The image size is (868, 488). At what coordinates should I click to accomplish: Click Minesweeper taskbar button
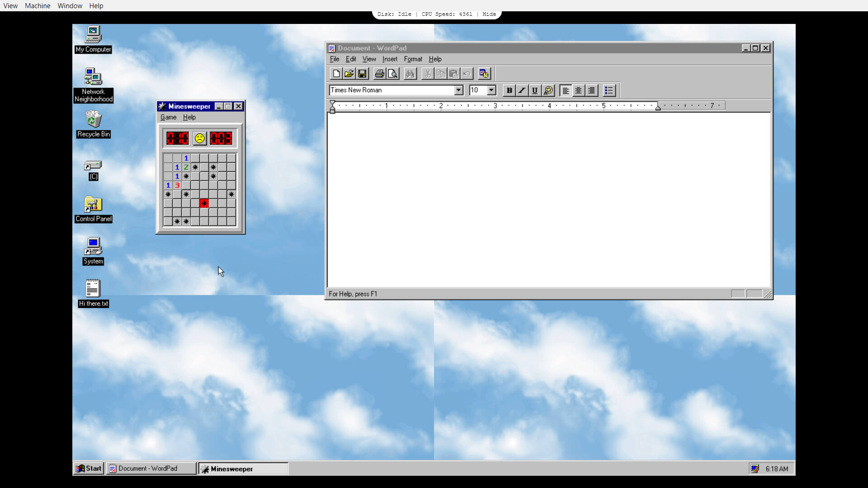(243, 469)
